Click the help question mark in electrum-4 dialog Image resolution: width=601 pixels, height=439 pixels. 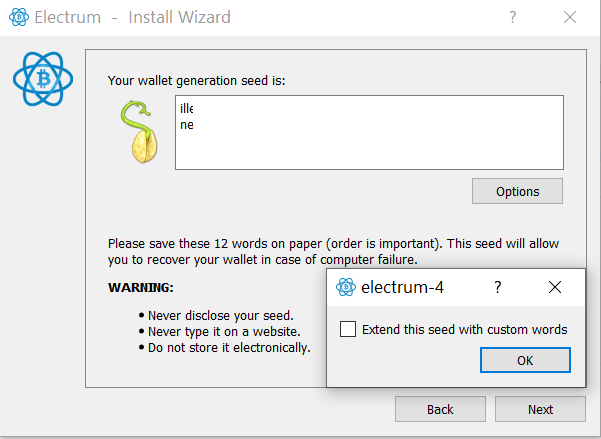[x=498, y=287]
